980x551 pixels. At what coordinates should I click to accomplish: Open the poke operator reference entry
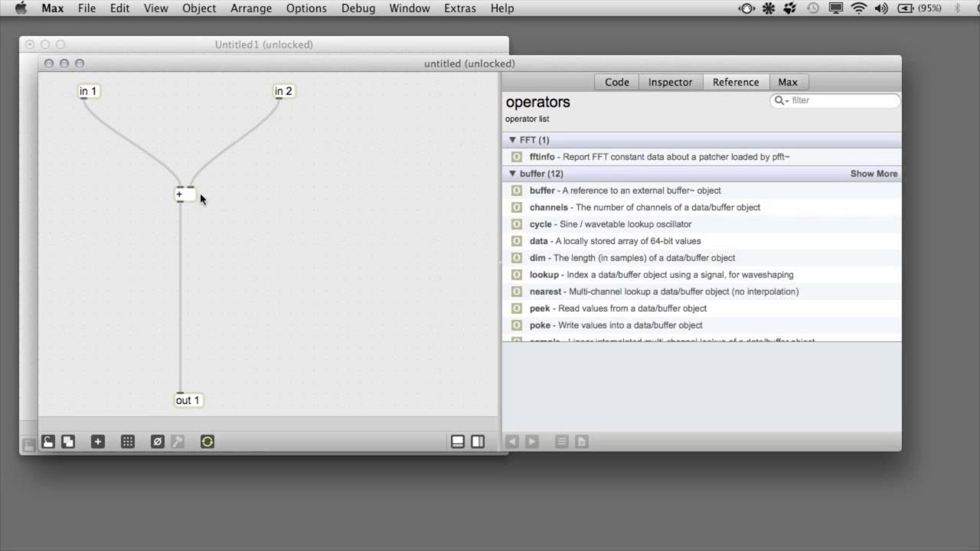click(x=701, y=325)
